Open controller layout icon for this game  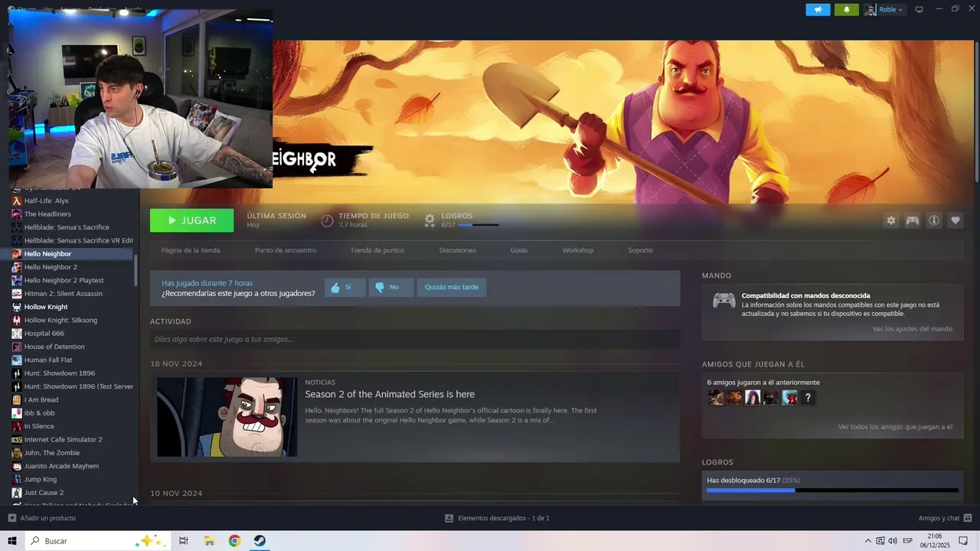click(913, 220)
